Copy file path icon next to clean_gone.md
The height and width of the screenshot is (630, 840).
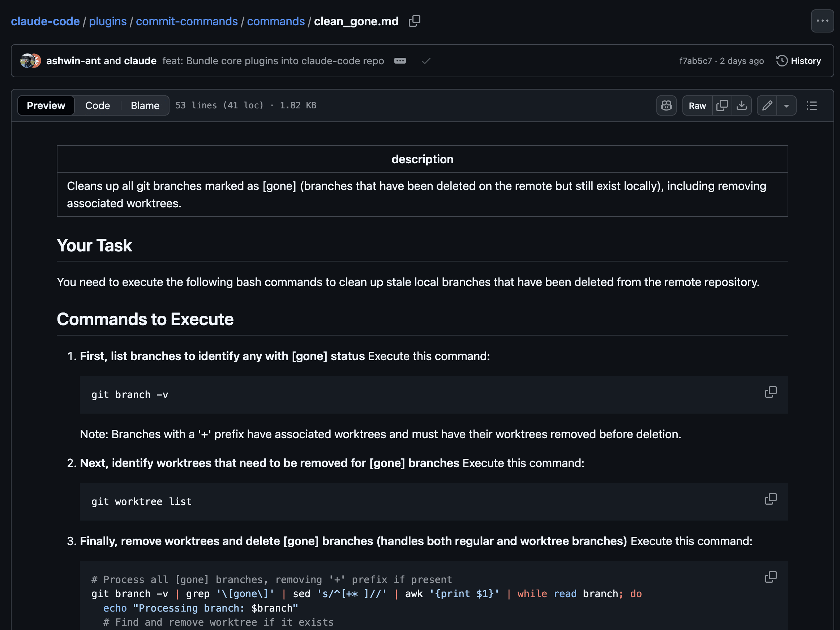click(414, 21)
